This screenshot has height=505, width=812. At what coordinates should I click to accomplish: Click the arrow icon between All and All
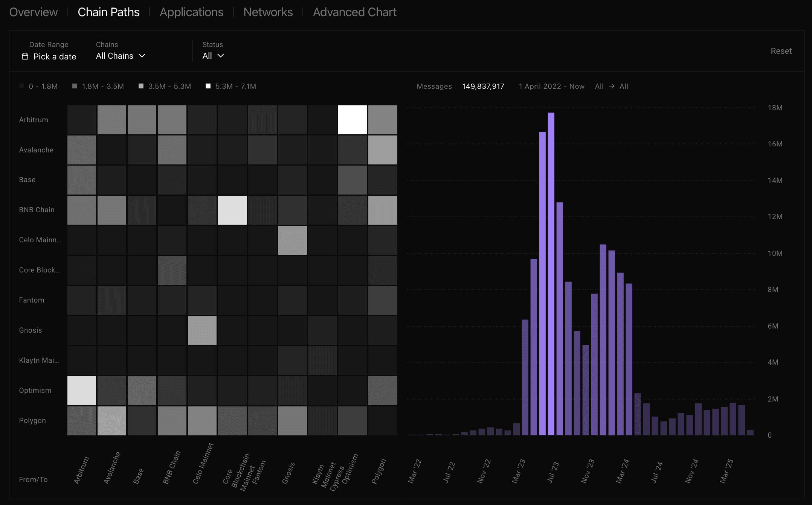(612, 86)
